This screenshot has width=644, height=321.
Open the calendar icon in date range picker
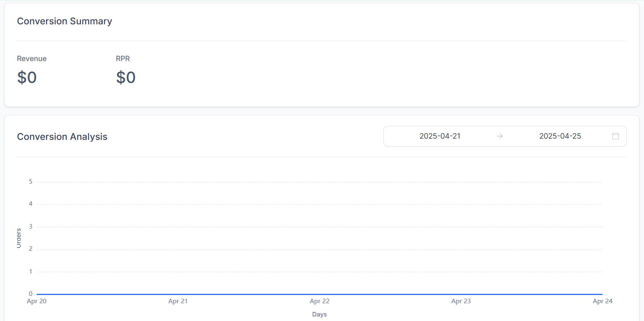[615, 136]
